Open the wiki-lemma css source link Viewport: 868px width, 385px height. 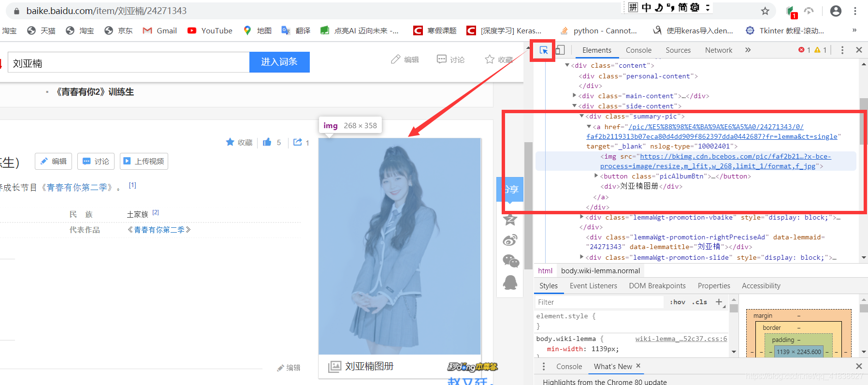tap(681, 339)
